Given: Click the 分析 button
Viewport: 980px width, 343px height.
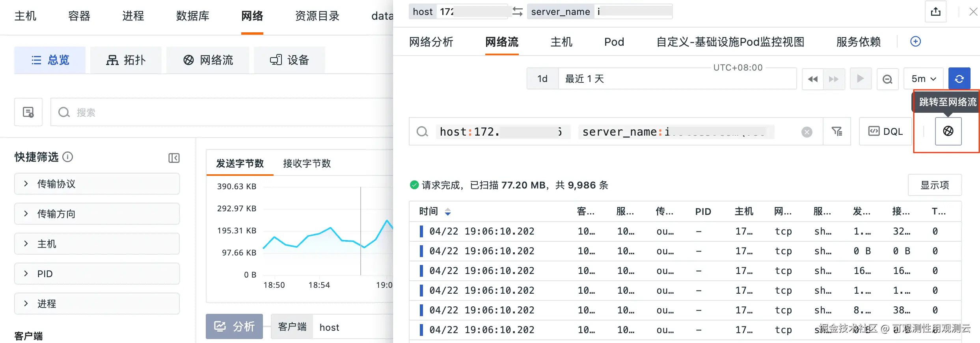Looking at the screenshot, I should point(234,326).
